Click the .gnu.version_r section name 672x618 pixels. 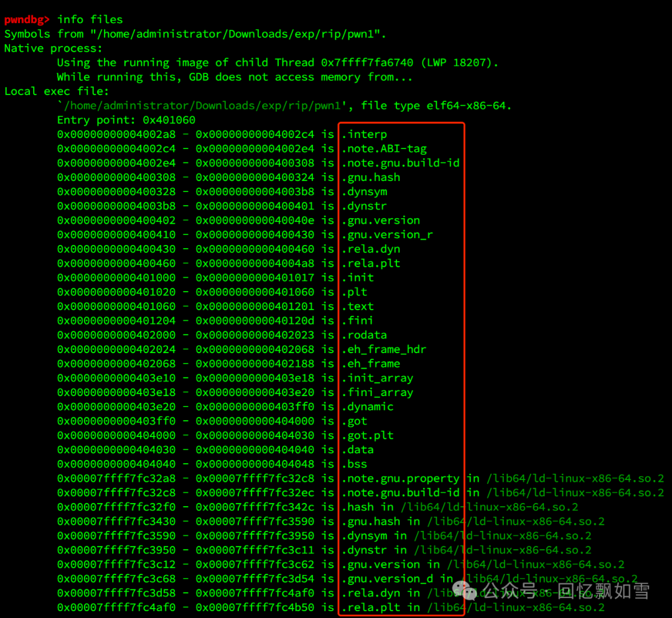click(387, 234)
